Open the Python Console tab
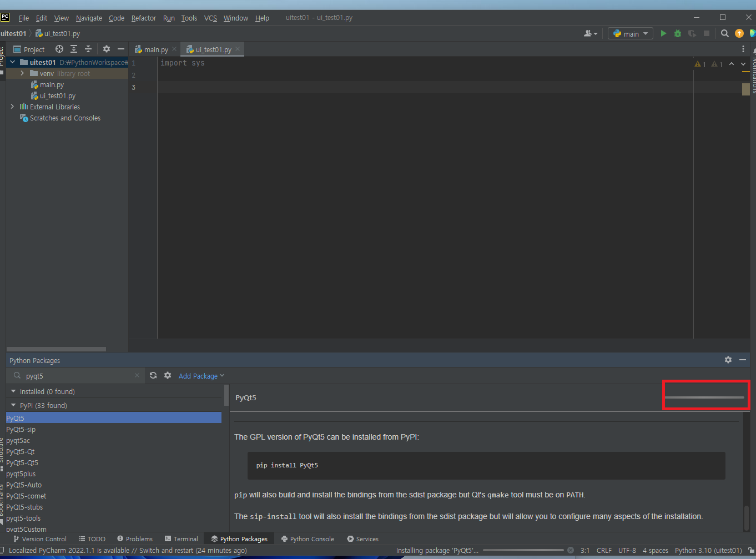This screenshot has width=756, height=559. coord(308,538)
